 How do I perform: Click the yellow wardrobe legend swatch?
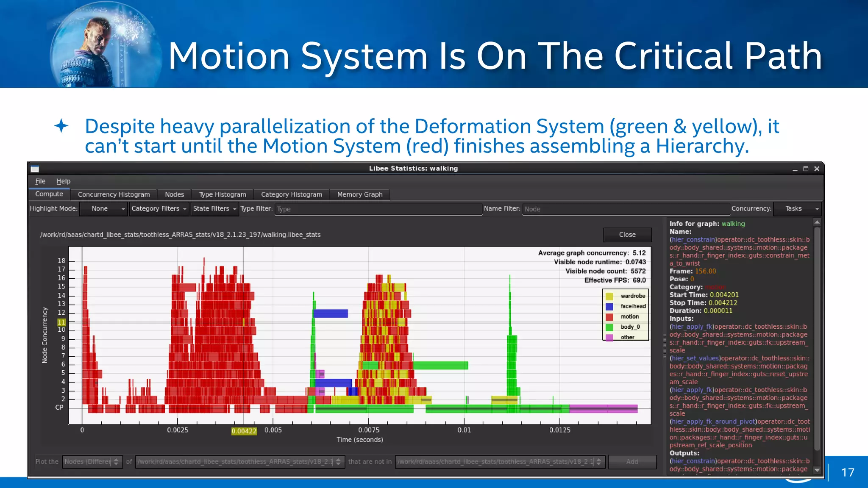point(609,296)
